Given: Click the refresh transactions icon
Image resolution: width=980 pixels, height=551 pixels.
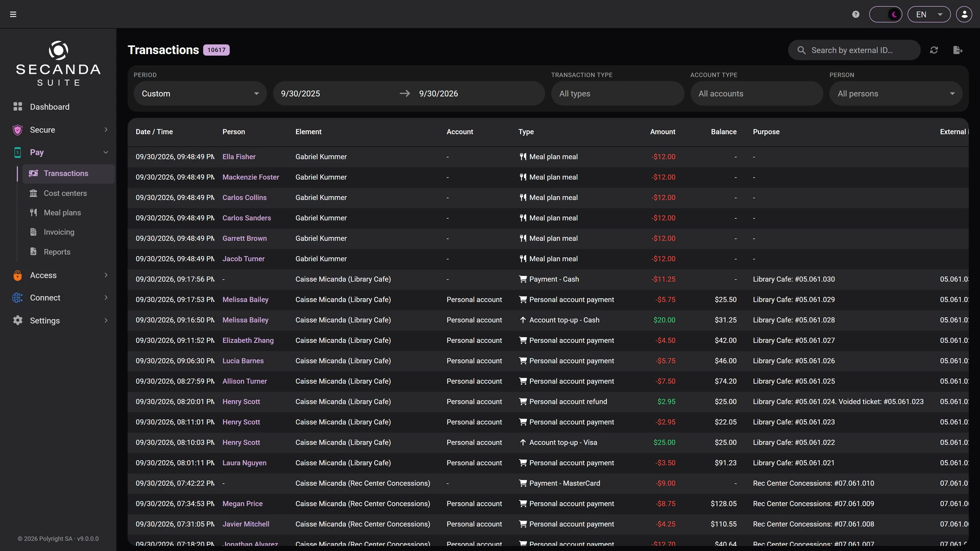Looking at the screenshot, I should point(934,50).
